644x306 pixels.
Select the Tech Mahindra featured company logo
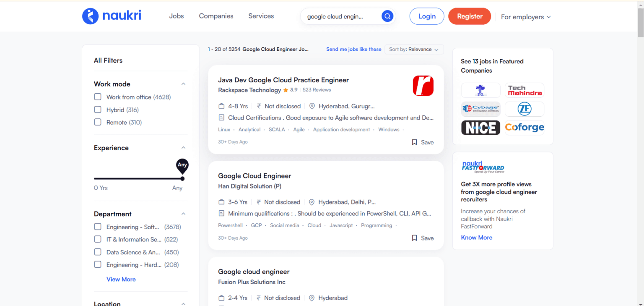(x=524, y=90)
